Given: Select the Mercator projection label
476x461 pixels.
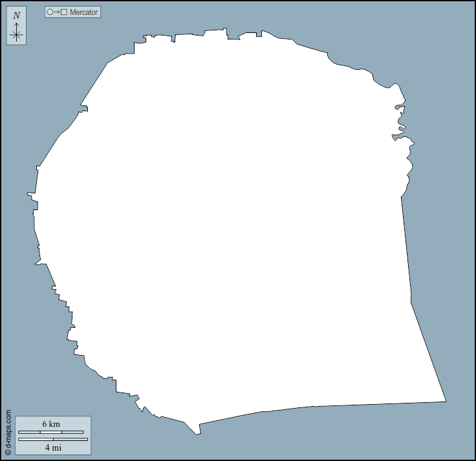Looking at the screenshot, I should click(x=84, y=12).
